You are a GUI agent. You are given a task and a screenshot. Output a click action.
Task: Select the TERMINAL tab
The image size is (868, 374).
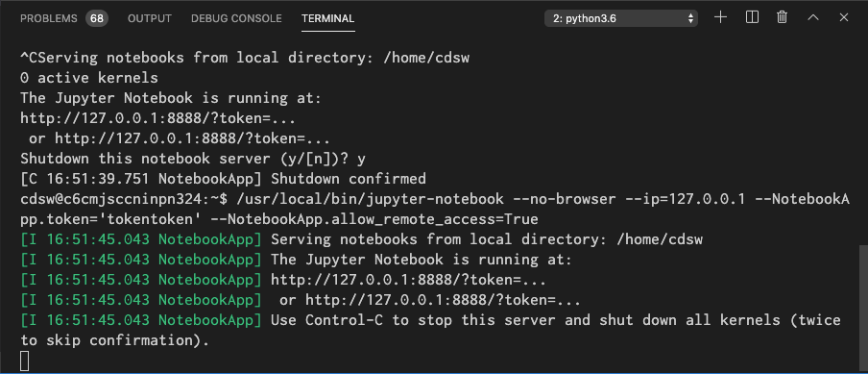coord(327,18)
